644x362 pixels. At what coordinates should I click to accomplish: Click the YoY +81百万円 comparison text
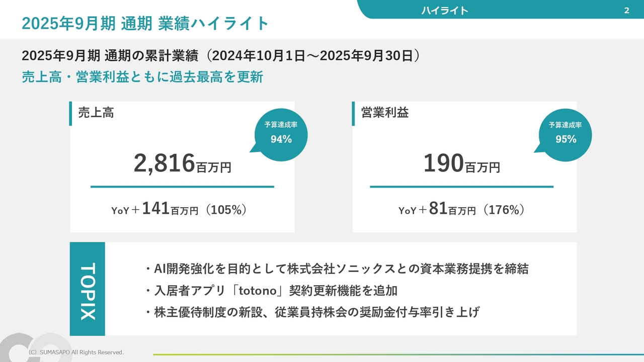[461, 210]
